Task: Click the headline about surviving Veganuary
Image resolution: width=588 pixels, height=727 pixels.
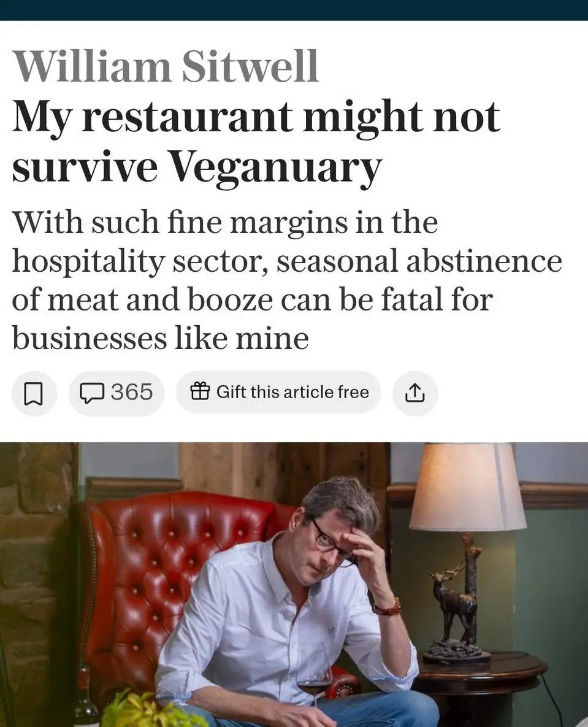Action: point(256,142)
